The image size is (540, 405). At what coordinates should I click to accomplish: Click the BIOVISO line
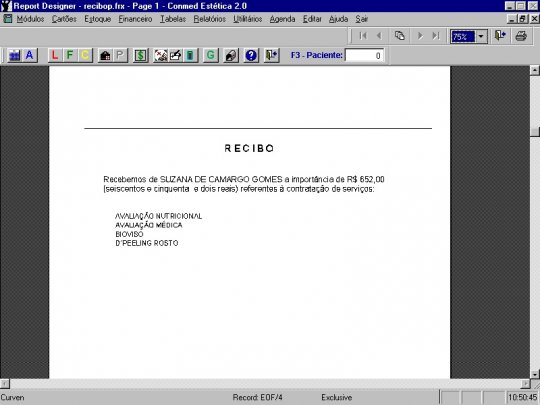[129, 234]
